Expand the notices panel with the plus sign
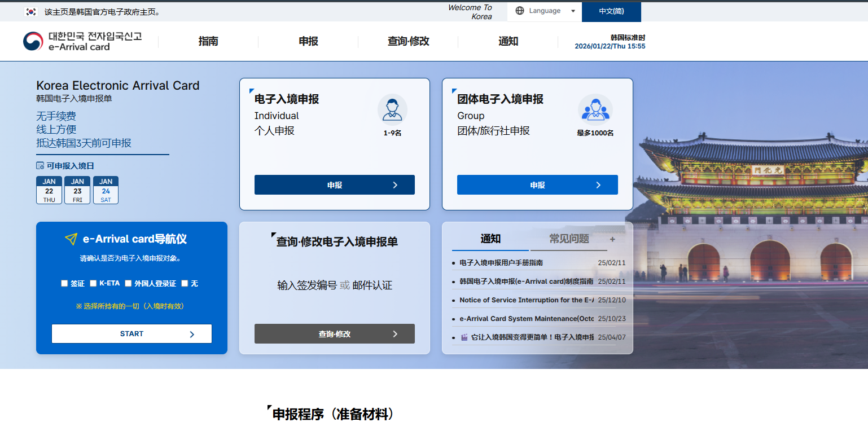 click(612, 239)
